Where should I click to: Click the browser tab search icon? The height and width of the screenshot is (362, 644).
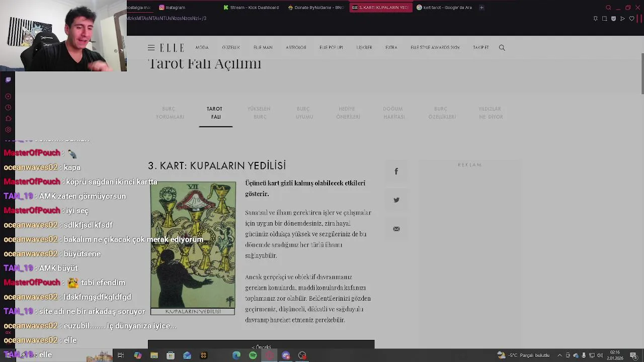pyautogui.click(x=608, y=8)
